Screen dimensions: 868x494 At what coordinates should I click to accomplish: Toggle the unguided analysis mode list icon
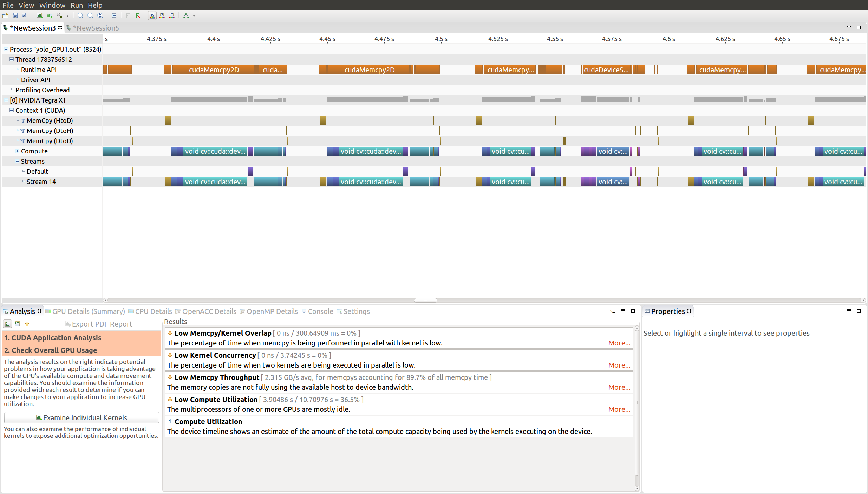(17, 324)
